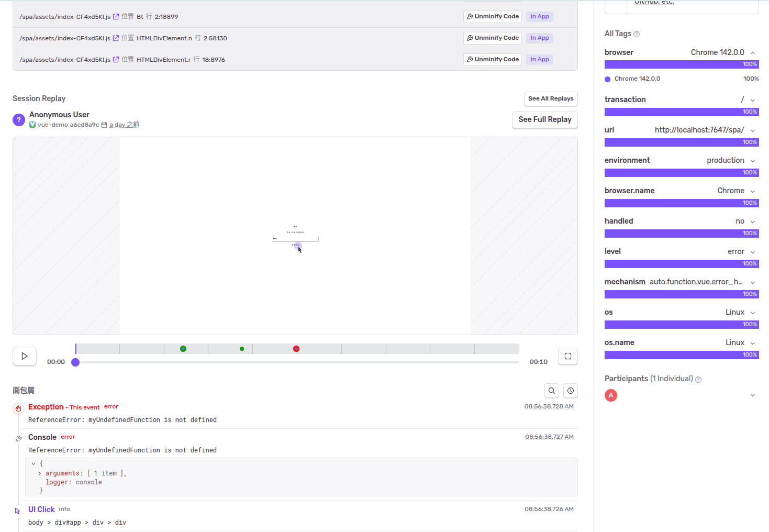The width and height of the screenshot is (769, 532).
Task: Click the Anonymous User avatar icon
Action: pyautogui.click(x=19, y=120)
